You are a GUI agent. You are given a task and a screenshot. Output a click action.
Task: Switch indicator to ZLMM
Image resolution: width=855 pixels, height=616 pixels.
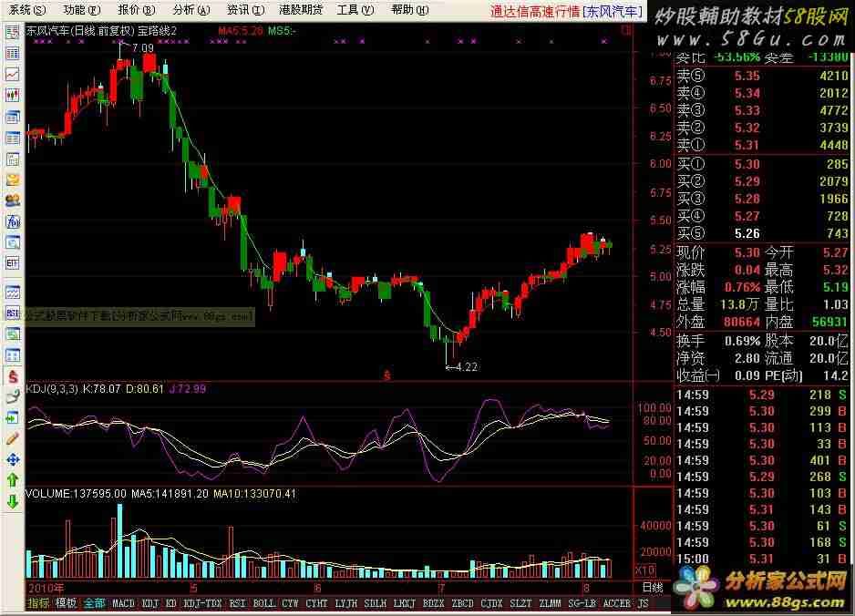pos(551,603)
